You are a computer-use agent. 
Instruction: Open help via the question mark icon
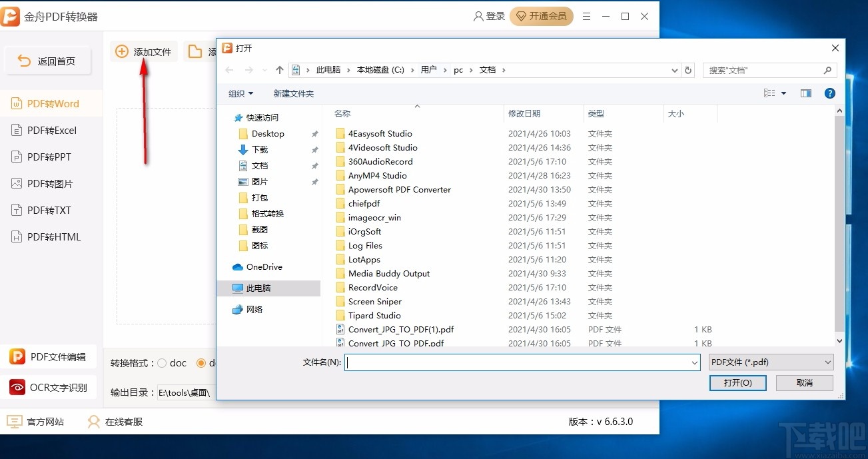click(x=829, y=93)
